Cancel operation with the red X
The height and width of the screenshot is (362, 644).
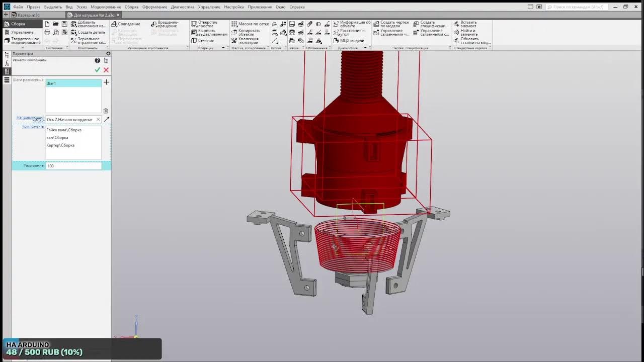coord(106,70)
